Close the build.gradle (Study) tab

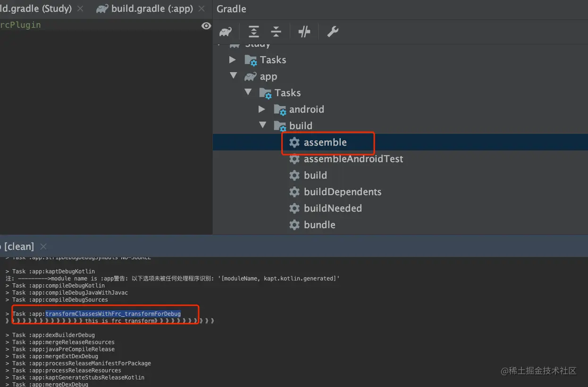pos(80,9)
